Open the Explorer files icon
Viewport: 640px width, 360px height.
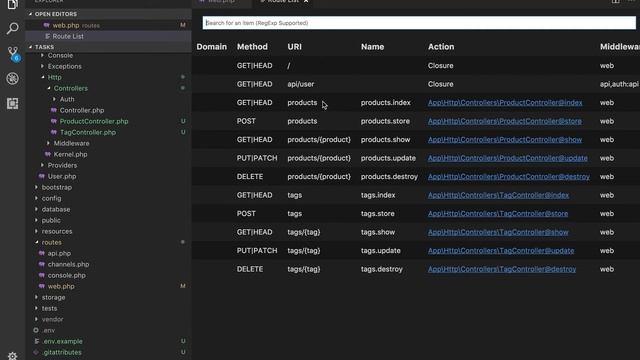13,4
